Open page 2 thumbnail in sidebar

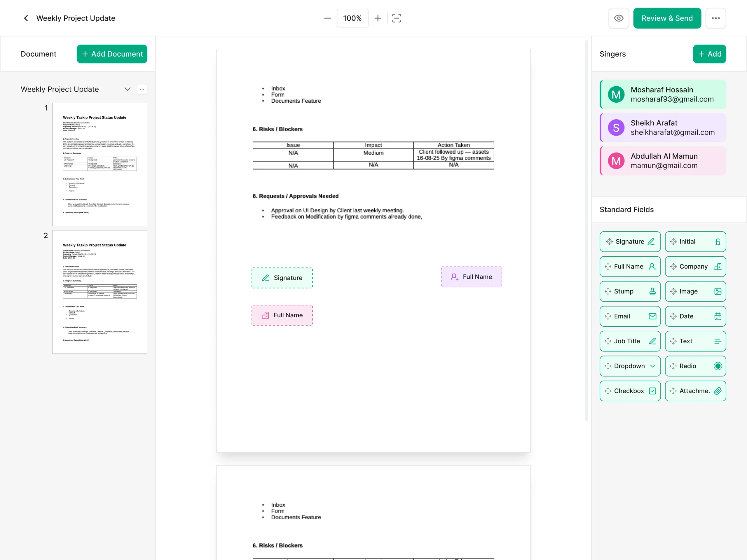point(100,292)
